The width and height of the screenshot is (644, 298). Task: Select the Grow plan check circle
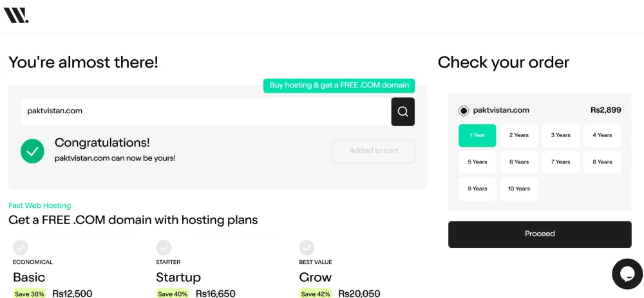coord(307,248)
